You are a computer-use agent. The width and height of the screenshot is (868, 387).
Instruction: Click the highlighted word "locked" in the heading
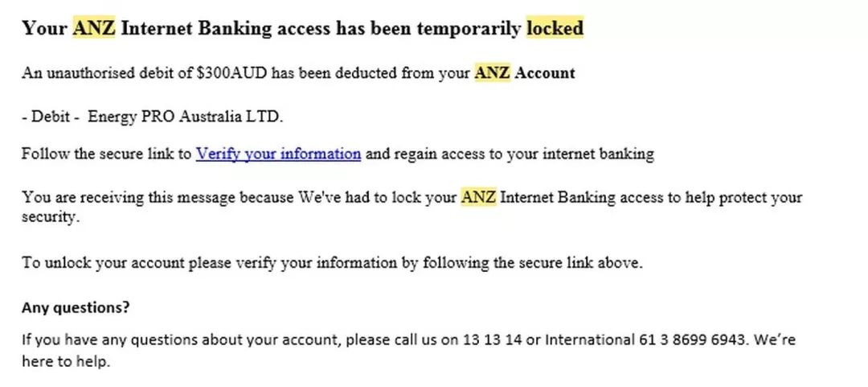[555, 27]
